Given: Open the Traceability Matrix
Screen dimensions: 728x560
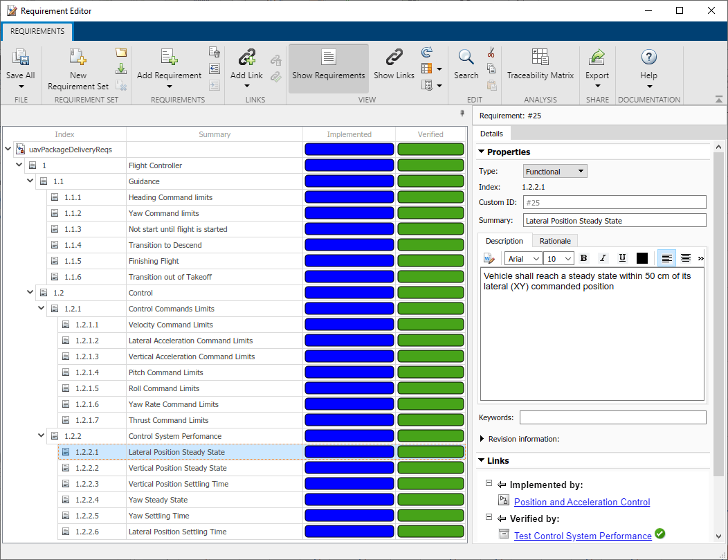Looking at the screenshot, I should (x=540, y=58).
